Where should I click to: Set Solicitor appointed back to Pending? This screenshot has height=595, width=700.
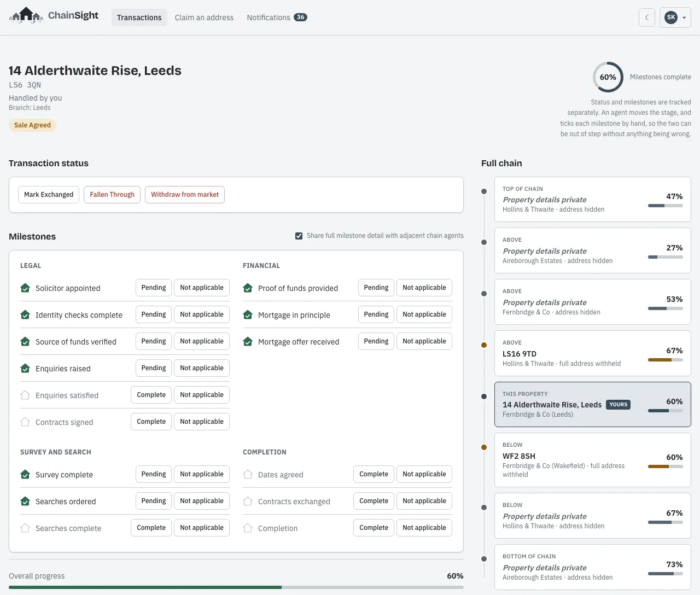(x=154, y=288)
